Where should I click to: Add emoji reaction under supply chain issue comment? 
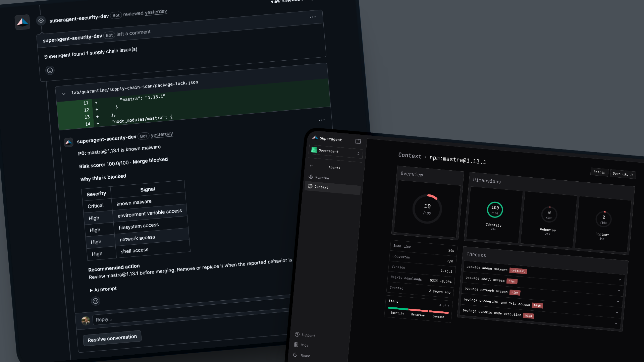point(50,70)
